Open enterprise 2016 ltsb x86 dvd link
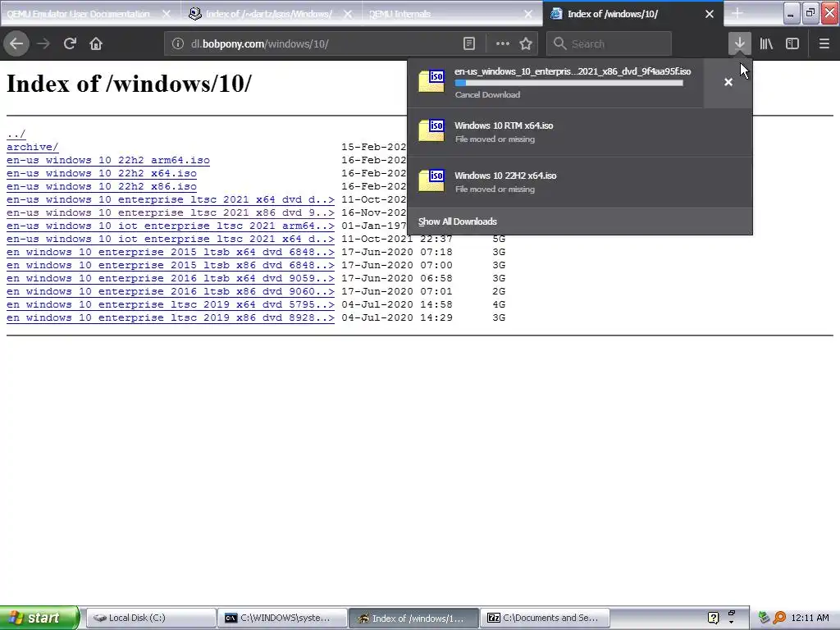Viewport: 840px width, 630px height. point(171,291)
